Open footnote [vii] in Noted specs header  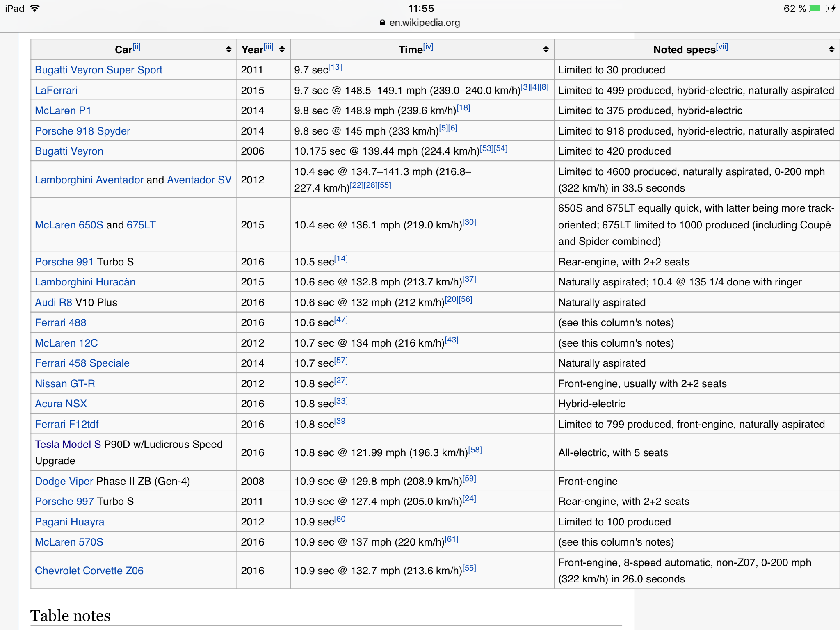tap(722, 47)
